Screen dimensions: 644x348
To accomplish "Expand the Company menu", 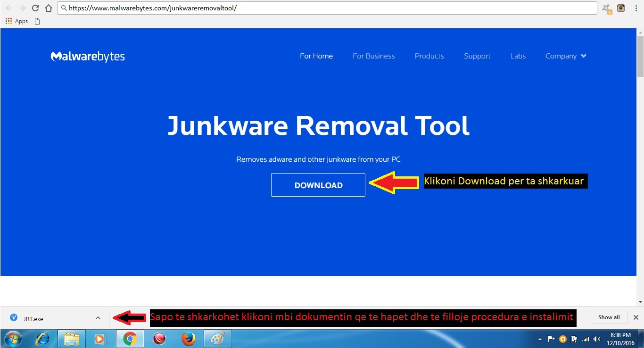I will pos(566,56).
